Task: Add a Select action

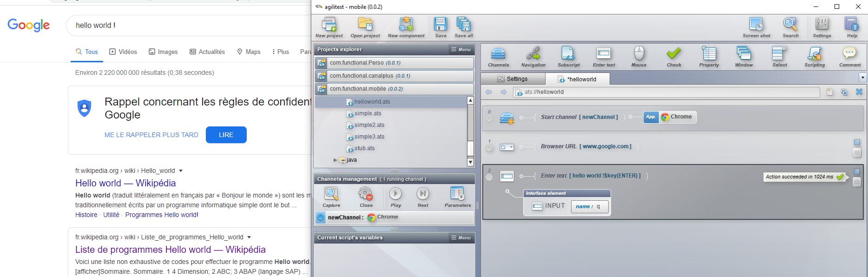Action: pos(780,57)
